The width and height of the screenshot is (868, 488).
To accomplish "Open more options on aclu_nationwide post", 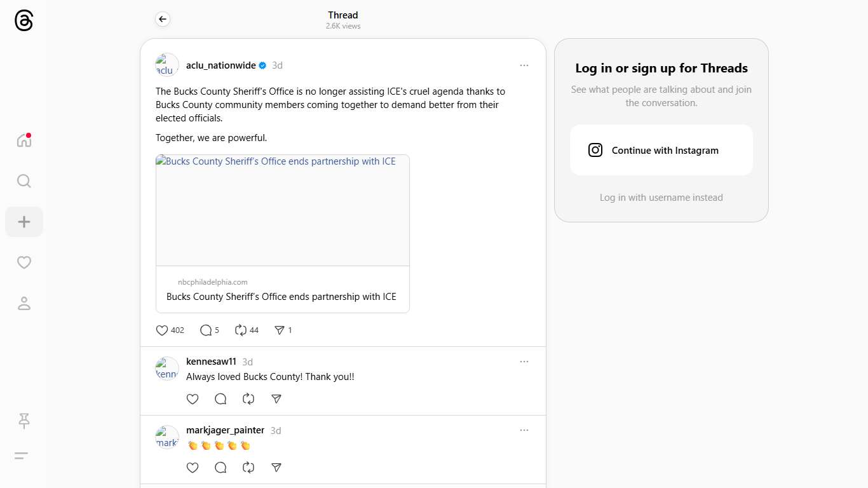I will [x=524, y=65].
